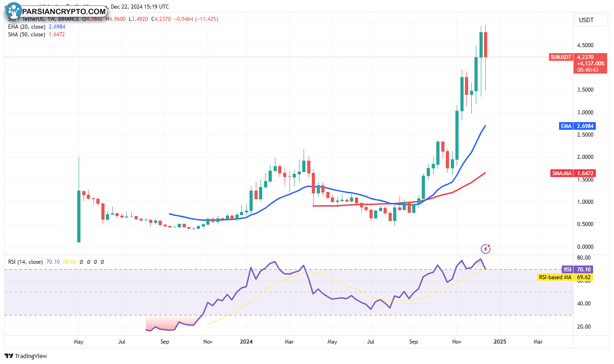Image resolution: width=614 pixels, height=364 pixels.
Task: Click the 2025 label on time axis
Action: pos(499,341)
